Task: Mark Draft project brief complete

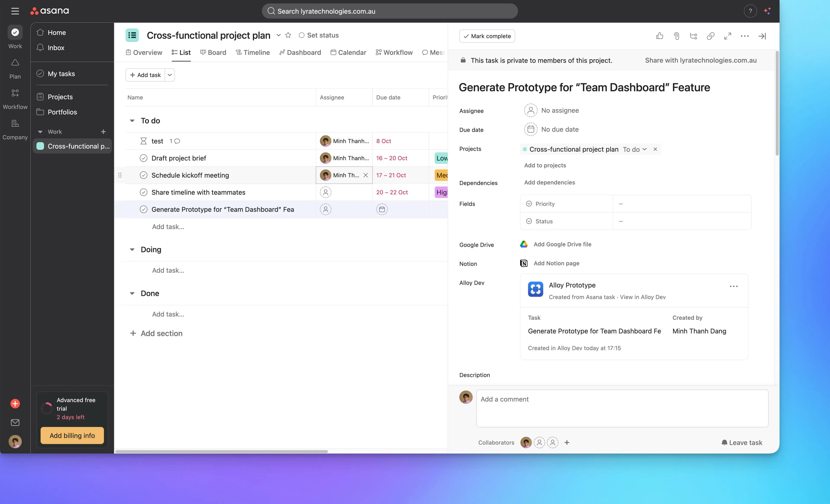Action: [x=144, y=158]
